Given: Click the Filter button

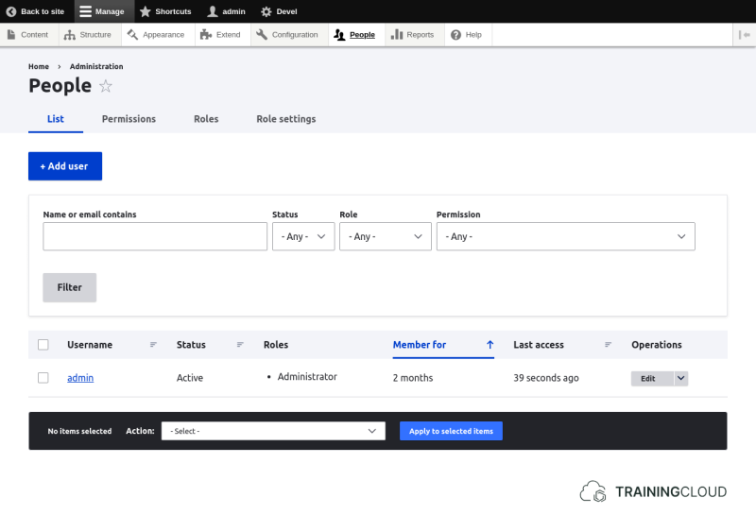Looking at the screenshot, I should [69, 287].
